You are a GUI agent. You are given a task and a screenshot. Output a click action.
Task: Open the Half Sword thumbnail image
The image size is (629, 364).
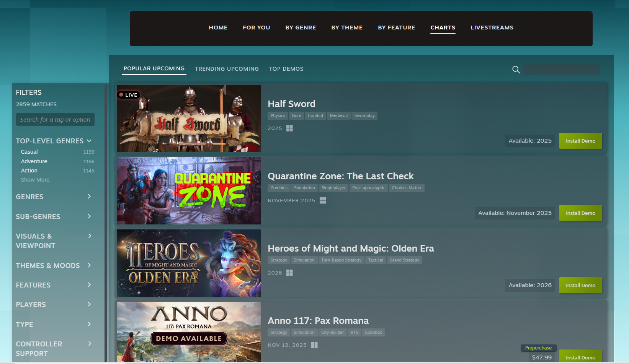tap(189, 119)
